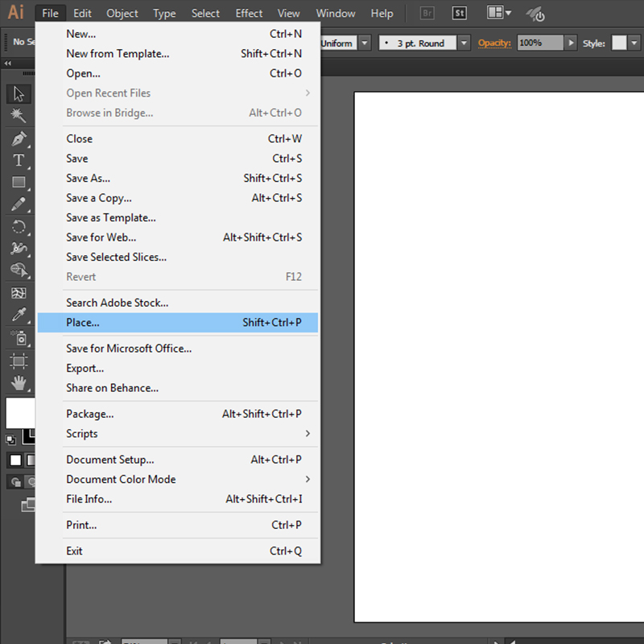Select the Pen tool
The width and height of the screenshot is (644, 644).
tap(18, 138)
